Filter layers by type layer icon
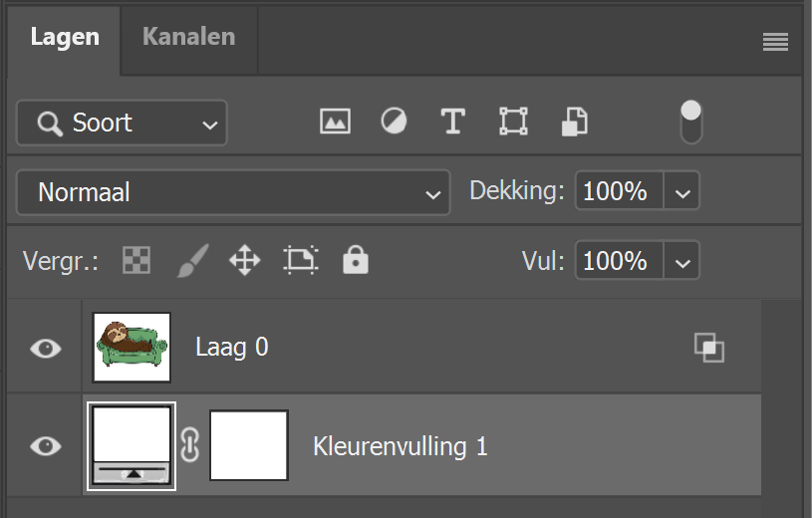This screenshot has width=812, height=518. (453, 123)
